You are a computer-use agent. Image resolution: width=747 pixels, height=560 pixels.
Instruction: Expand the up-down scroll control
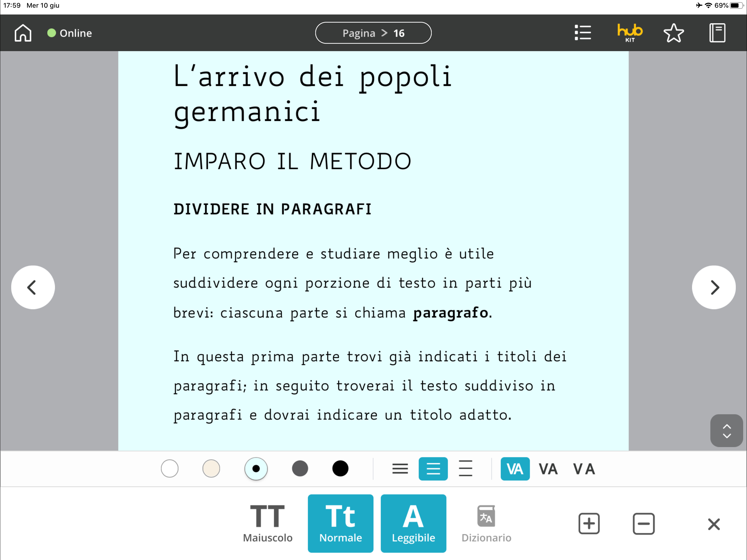pyautogui.click(x=726, y=431)
